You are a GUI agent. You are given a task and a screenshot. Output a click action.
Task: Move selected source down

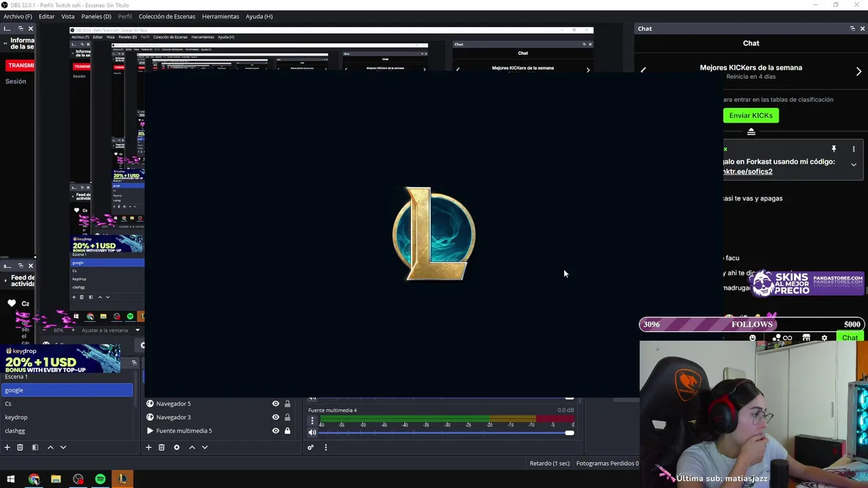click(205, 447)
